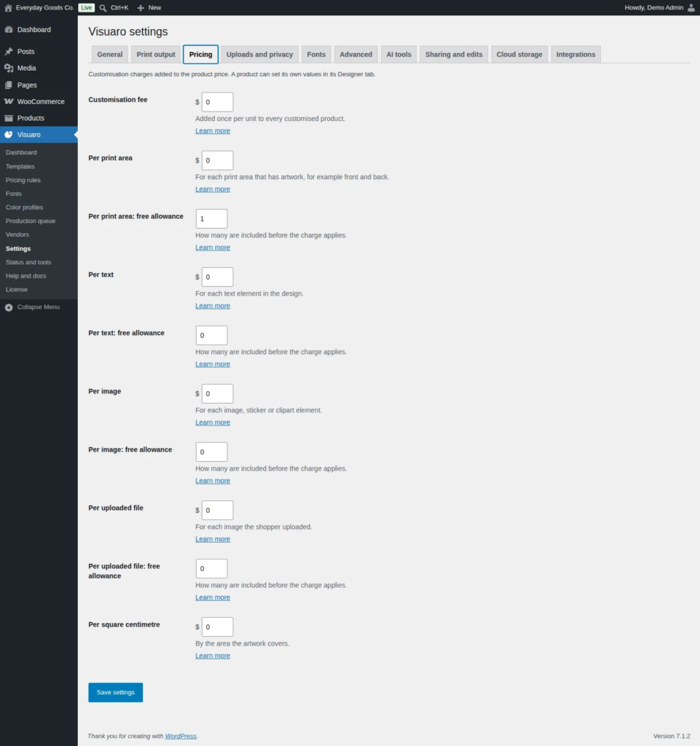Viewport: 700px width, 746px height.
Task: Click the Pages icon in sidebar
Action: point(9,85)
